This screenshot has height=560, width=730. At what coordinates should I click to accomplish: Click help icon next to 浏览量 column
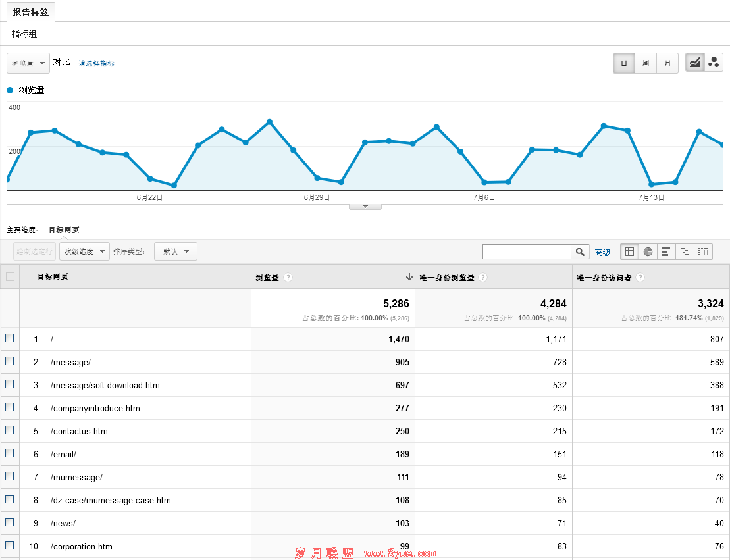click(x=288, y=278)
